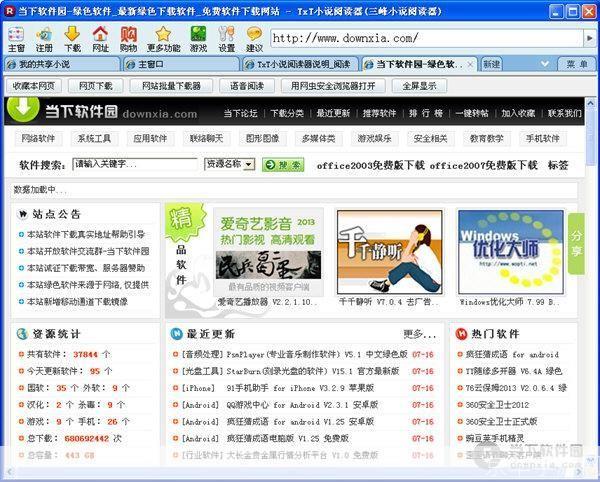Open the 设置 settings tools icon
600x482 pixels.
click(x=227, y=39)
